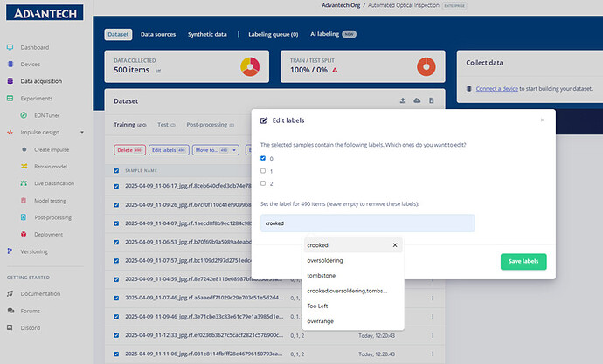Click the Save labels button

pyautogui.click(x=523, y=262)
